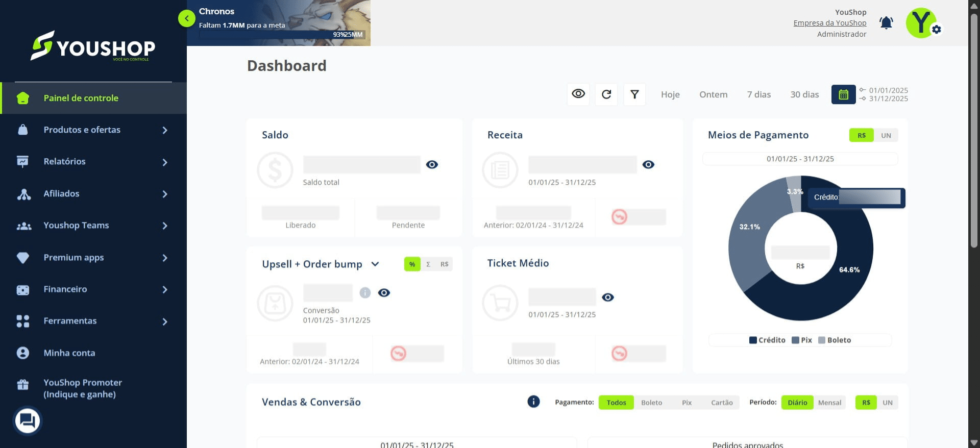Expand Financeiro chevron
980x448 pixels.
[165, 289]
